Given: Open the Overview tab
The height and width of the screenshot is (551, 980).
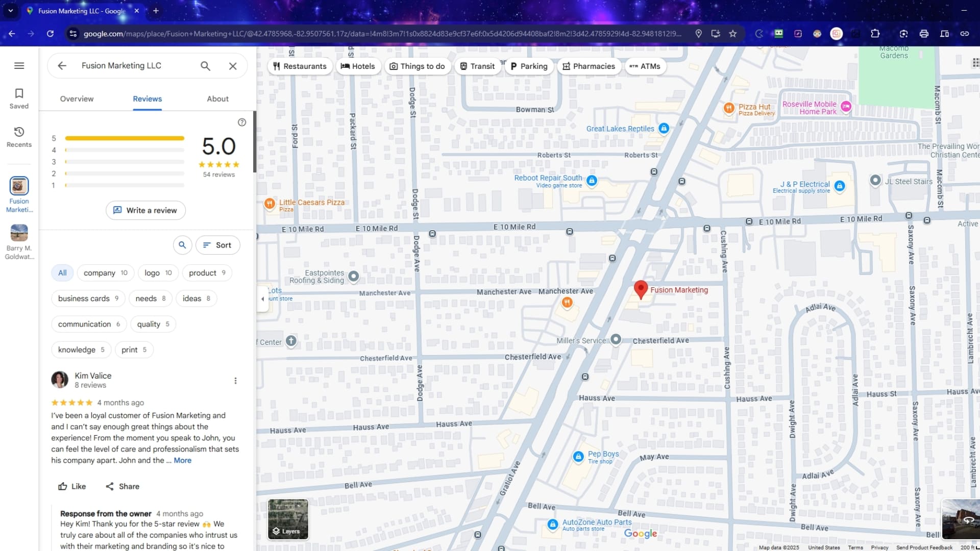Looking at the screenshot, I should 77,98.
